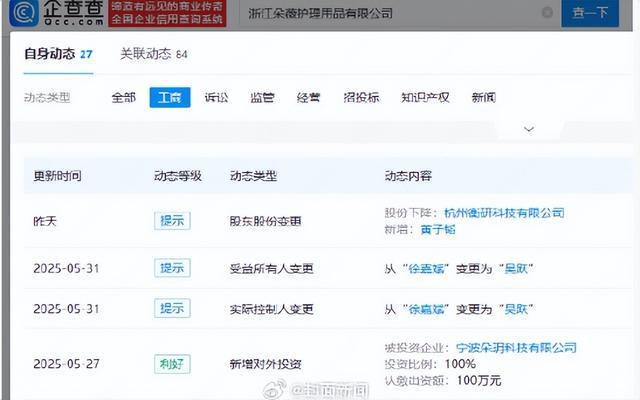Select the 新闻 type filter
This screenshot has height=400, width=640.
click(484, 98)
